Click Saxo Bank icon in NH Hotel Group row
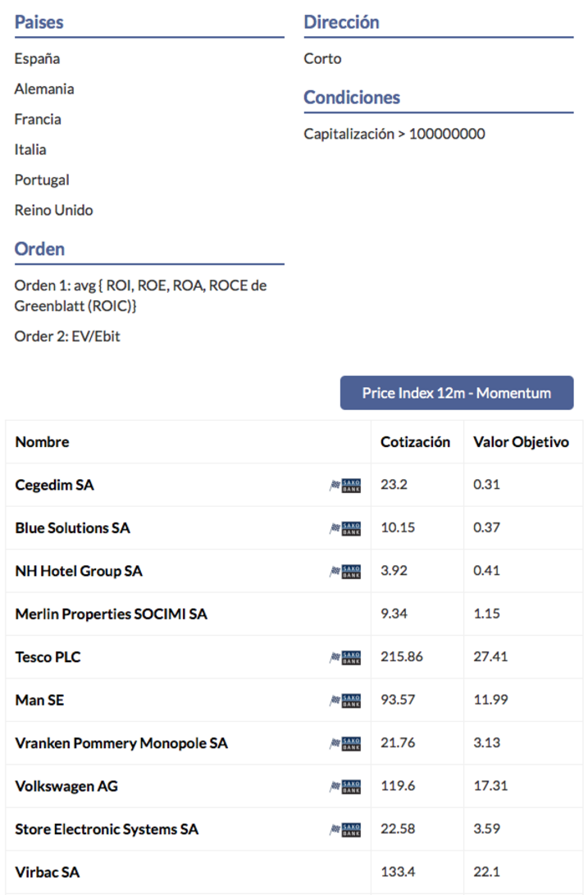 [345, 571]
